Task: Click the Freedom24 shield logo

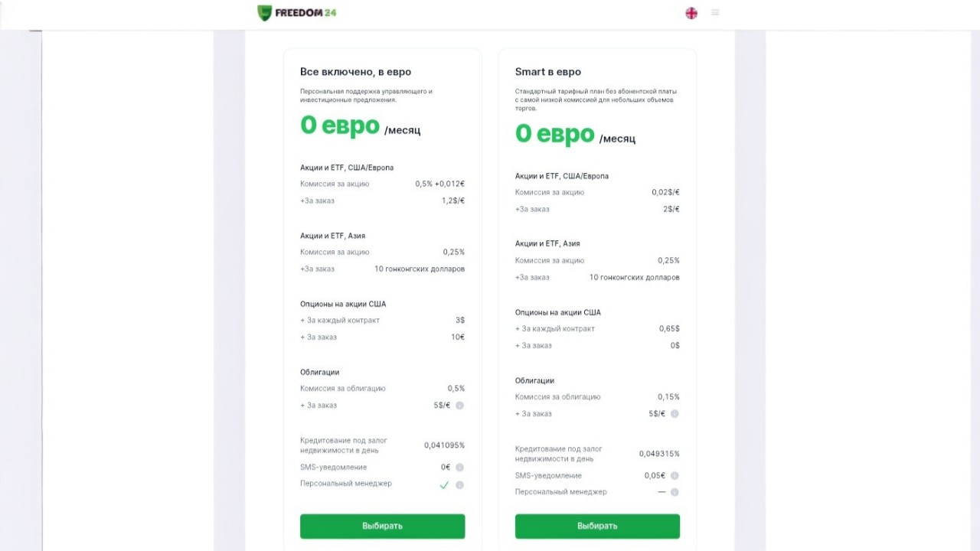Action: [x=264, y=12]
